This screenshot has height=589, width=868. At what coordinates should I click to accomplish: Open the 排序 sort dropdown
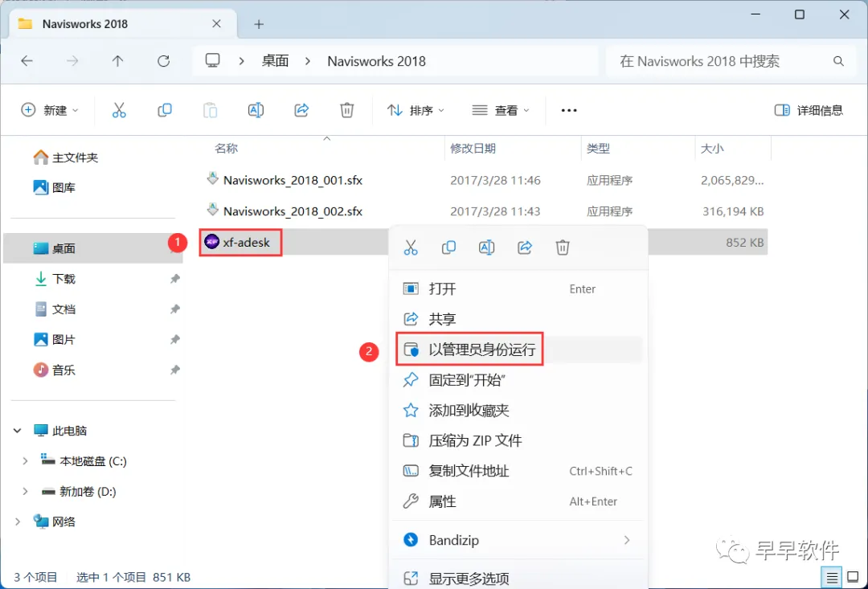tap(416, 110)
